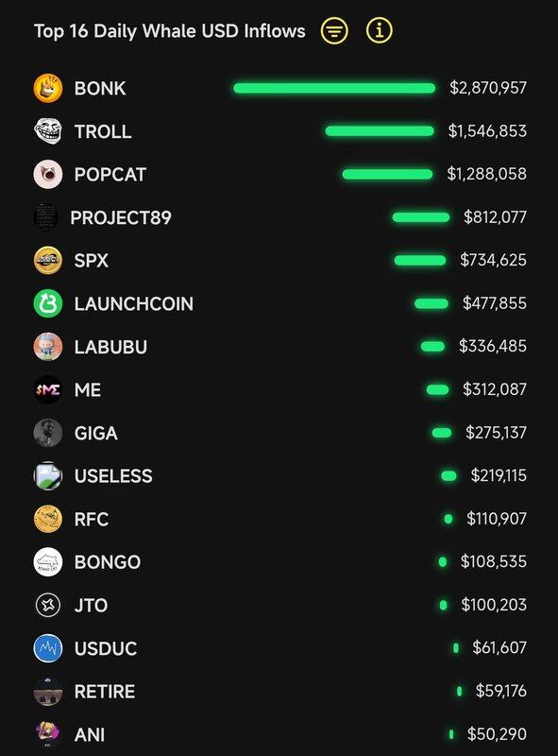558x756 pixels.
Task: Open the PROJECT89 token name
Action: 121,217
